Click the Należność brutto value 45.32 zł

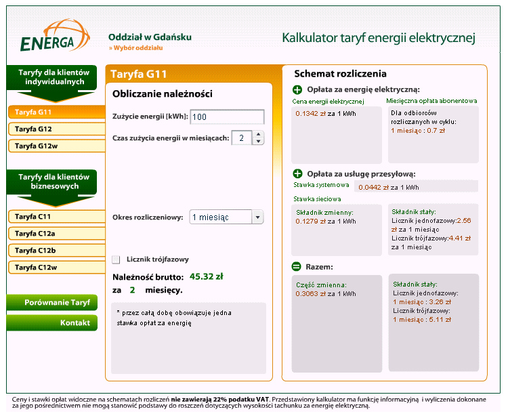pos(207,276)
